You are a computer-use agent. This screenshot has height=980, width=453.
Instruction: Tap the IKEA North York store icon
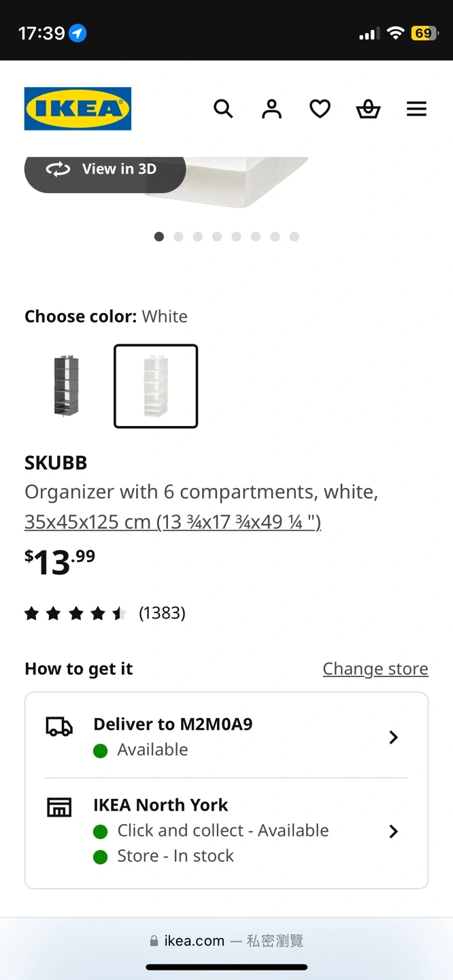click(x=59, y=807)
